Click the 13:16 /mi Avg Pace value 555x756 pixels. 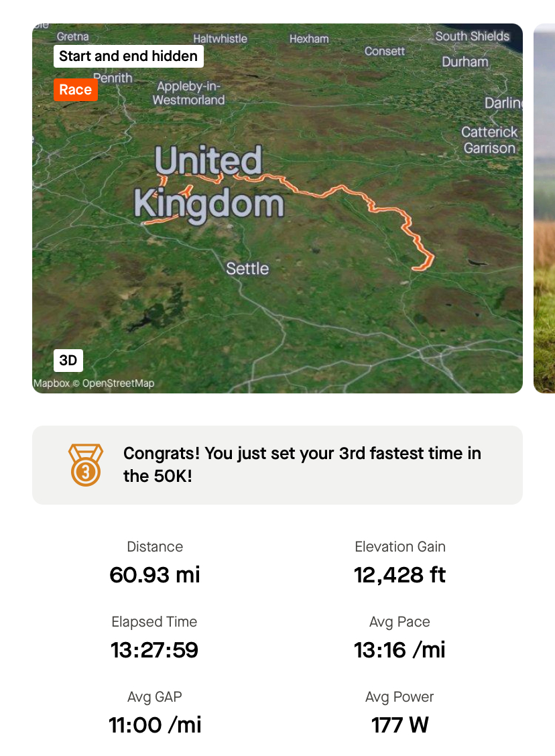pyautogui.click(x=399, y=650)
